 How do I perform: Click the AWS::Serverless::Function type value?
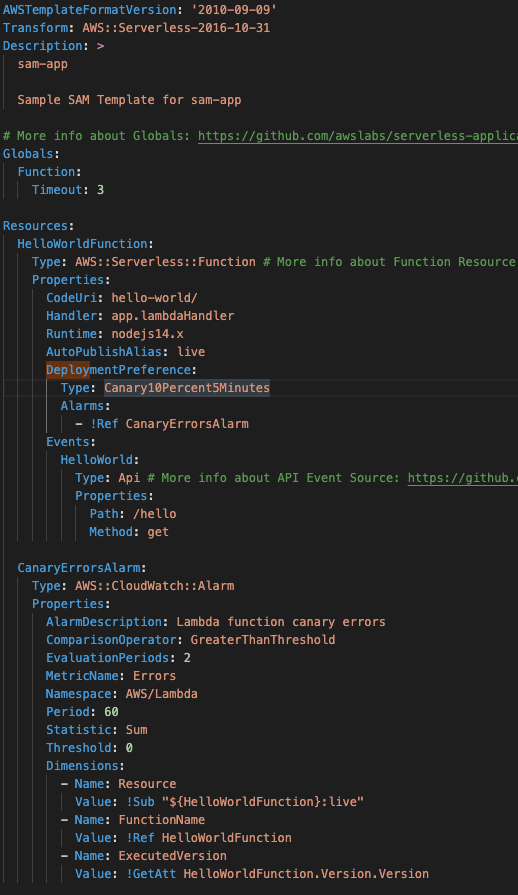pyautogui.click(x=165, y=262)
